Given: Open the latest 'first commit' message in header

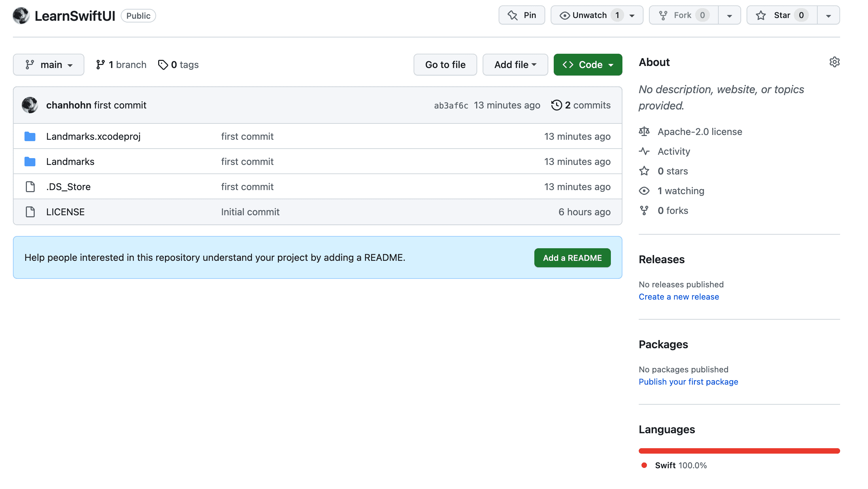Looking at the screenshot, I should 120,105.
